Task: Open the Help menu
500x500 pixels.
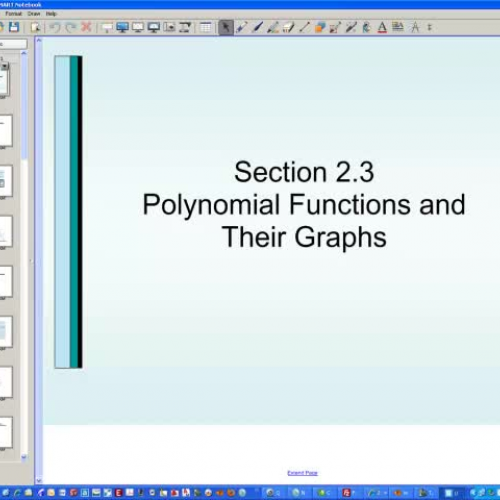Action: [51, 14]
